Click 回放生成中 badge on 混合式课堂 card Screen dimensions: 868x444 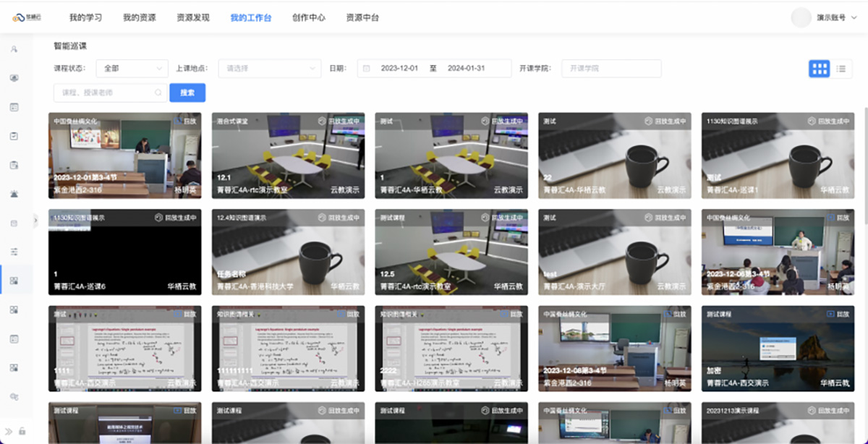(340, 121)
